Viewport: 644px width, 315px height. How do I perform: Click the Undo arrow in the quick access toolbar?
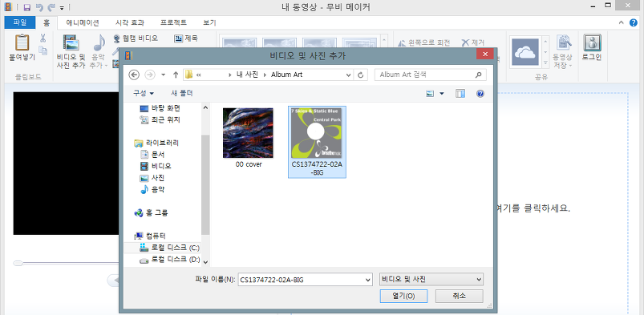tap(39, 7)
